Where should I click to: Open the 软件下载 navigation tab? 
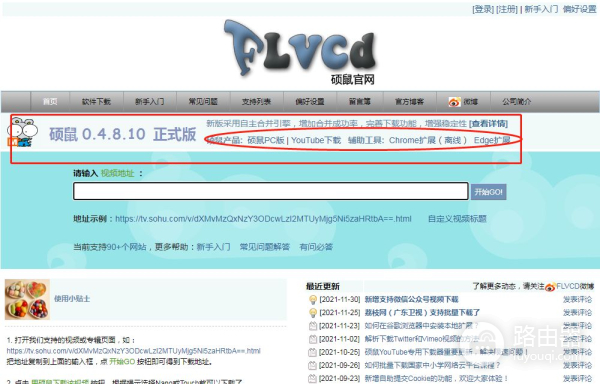[96, 102]
